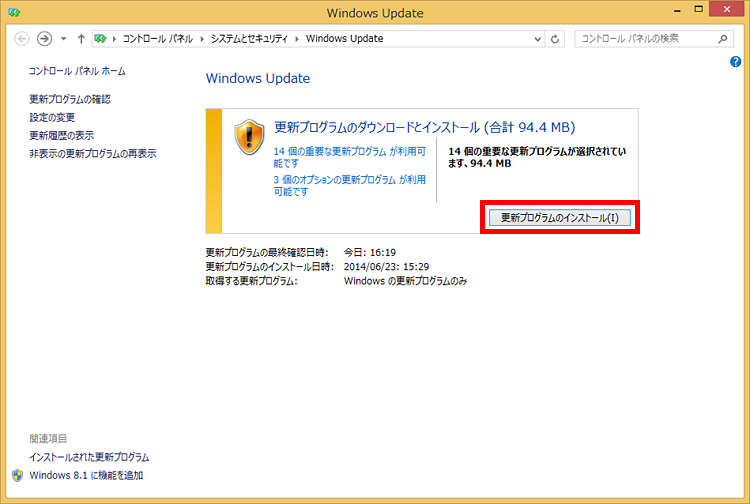Screen dimensions: 750x504
Task: Click the 14 個の重要な更新プログラムが選択されています text
Action: point(537,157)
